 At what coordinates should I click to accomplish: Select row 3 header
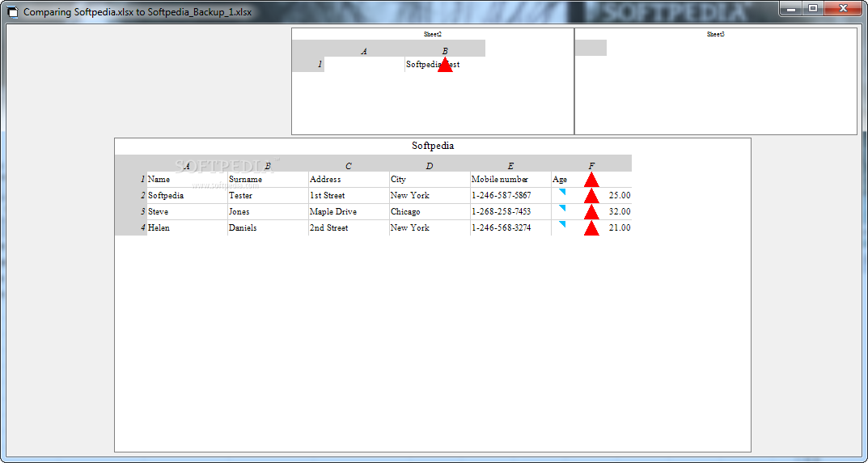pyautogui.click(x=131, y=211)
